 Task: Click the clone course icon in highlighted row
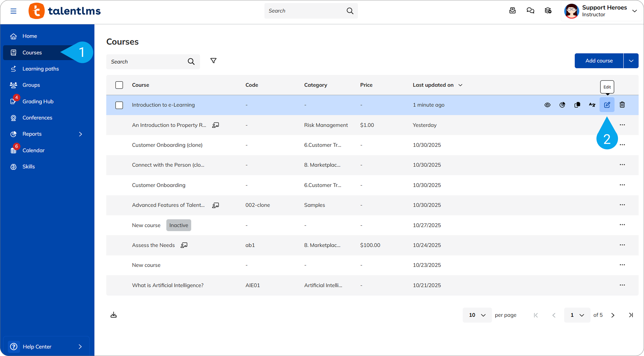(577, 105)
